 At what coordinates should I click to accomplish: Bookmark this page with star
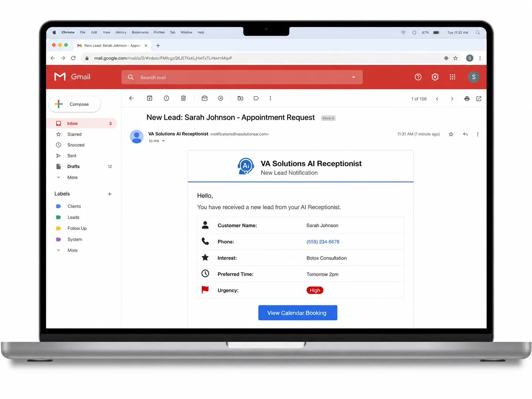455,58
